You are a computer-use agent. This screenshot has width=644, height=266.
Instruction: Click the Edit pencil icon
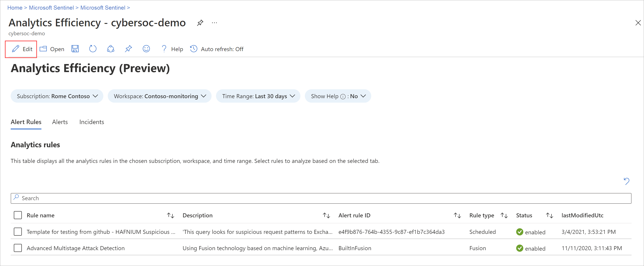16,49
